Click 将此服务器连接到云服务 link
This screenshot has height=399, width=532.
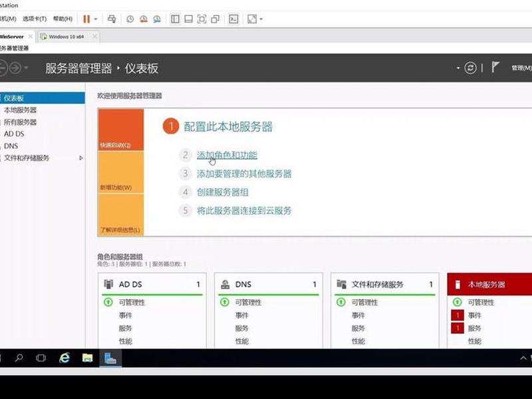click(x=244, y=210)
